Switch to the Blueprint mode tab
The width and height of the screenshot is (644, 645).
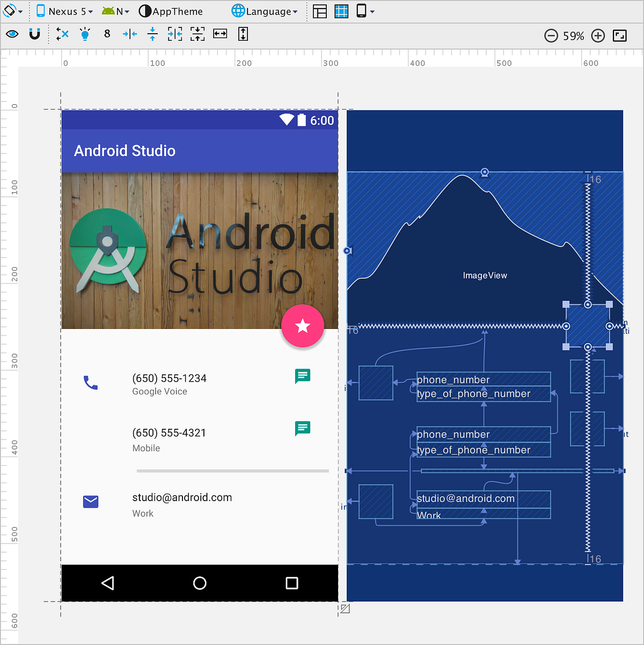[341, 11]
